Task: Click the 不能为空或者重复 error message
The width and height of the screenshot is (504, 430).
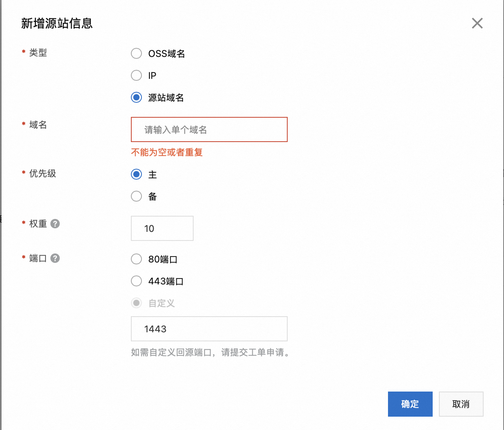Action: [167, 152]
